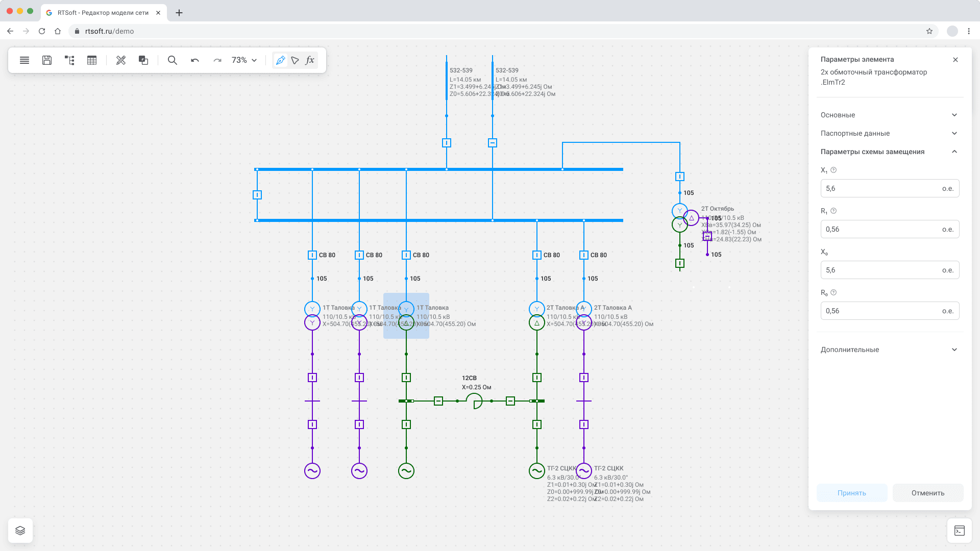The image size is (980, 551).
Task: Open the 73% zoom level dropdown
Action: click(244, 60)
